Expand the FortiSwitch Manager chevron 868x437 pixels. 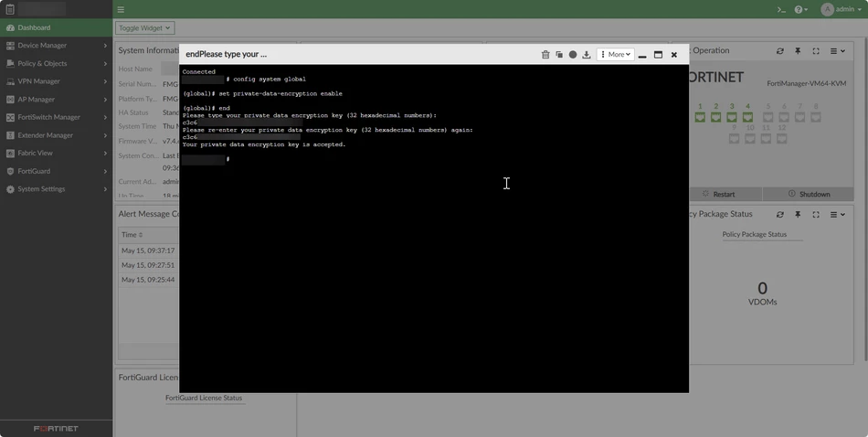(x=105, y=117)
